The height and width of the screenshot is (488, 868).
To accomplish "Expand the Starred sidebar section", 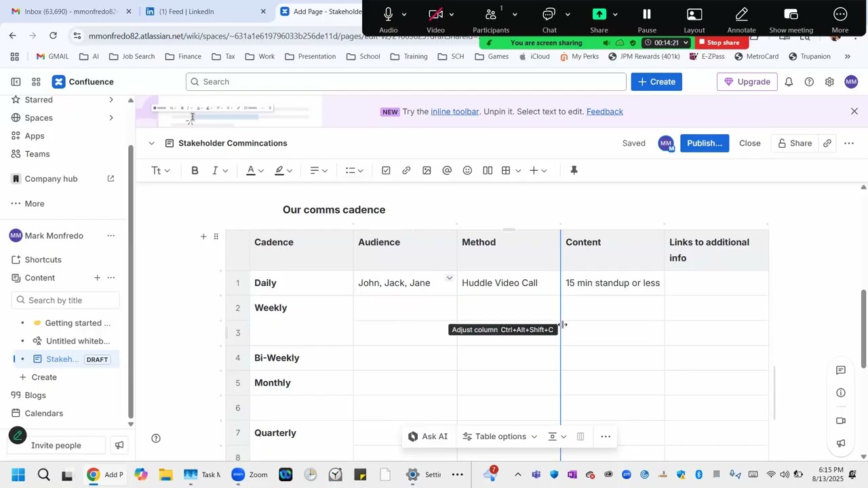I will coord(111,100).
